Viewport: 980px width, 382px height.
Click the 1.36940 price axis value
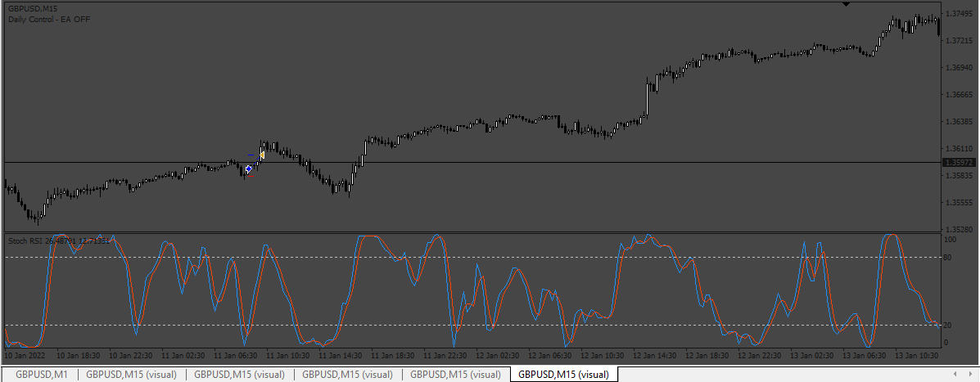[x=961, y=67]
